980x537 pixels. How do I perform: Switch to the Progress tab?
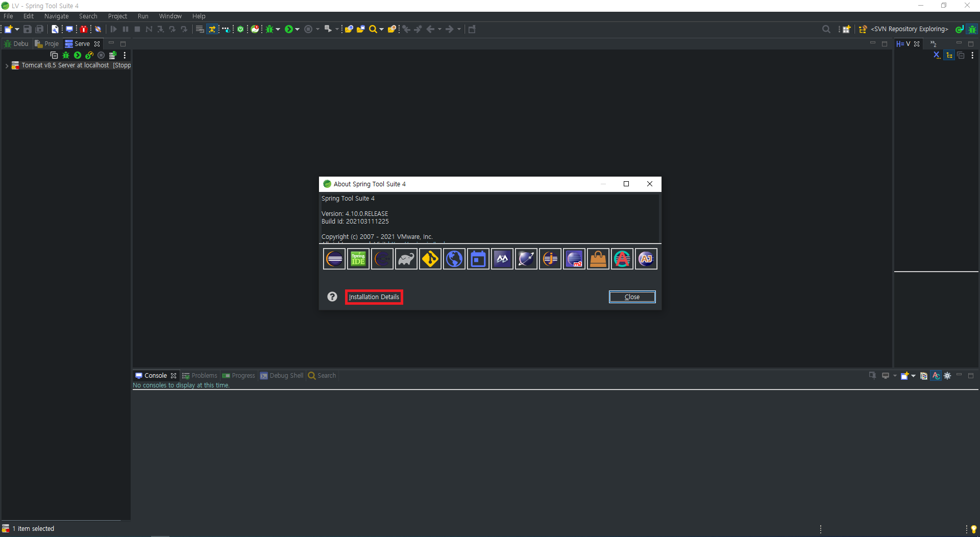(x=238, y=376)
